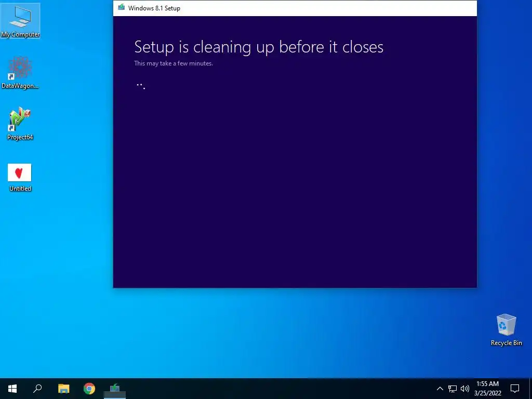This screenshot has width=532, height=399.
Task: Open the clock showing 1:55 AM
Action: (487, 389)
